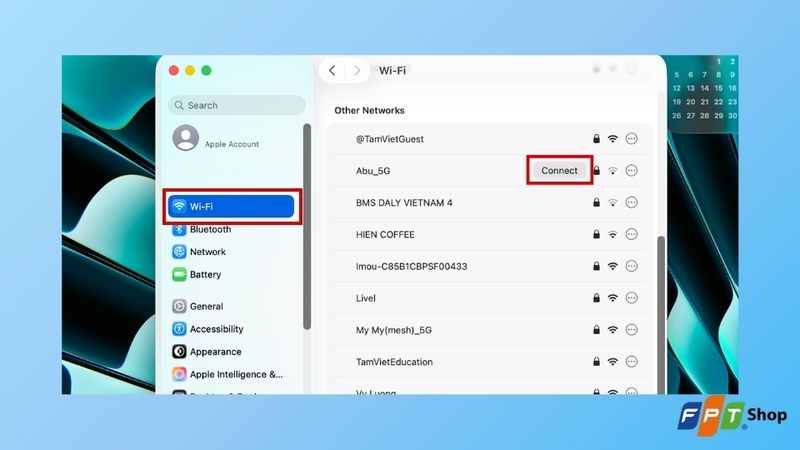Click the Wi-Fi network list scrollbar
This screenshot has width=800, height=450.
pyautogui.click(x=661, y=315)
